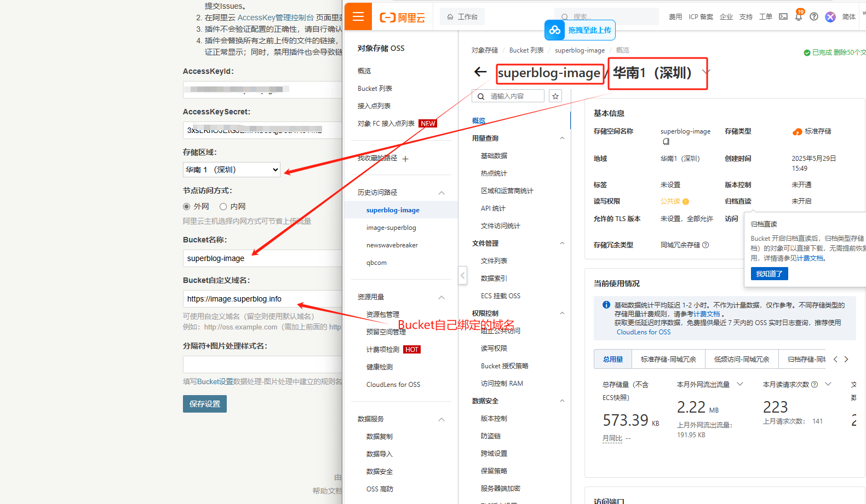
Task: Click the 保存设置 button
Action: pyautogui.click(x=205, y=404)
